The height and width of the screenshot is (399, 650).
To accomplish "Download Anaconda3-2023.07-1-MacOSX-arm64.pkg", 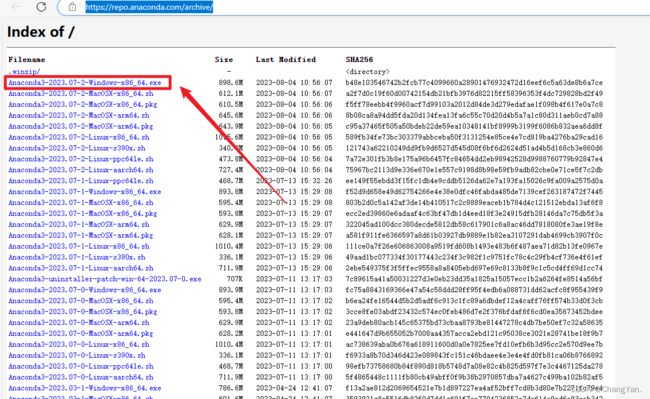I will pos(80,235).
